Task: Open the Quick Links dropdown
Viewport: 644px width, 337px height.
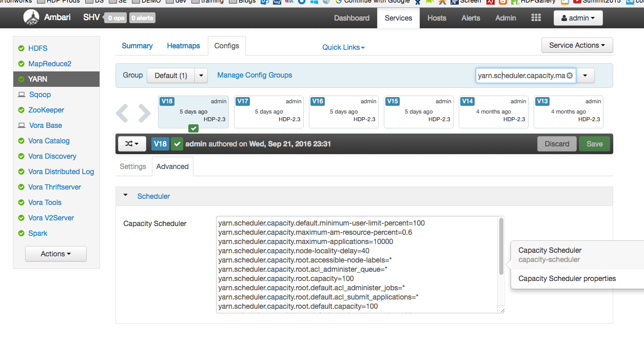Action: coord(343,47)
